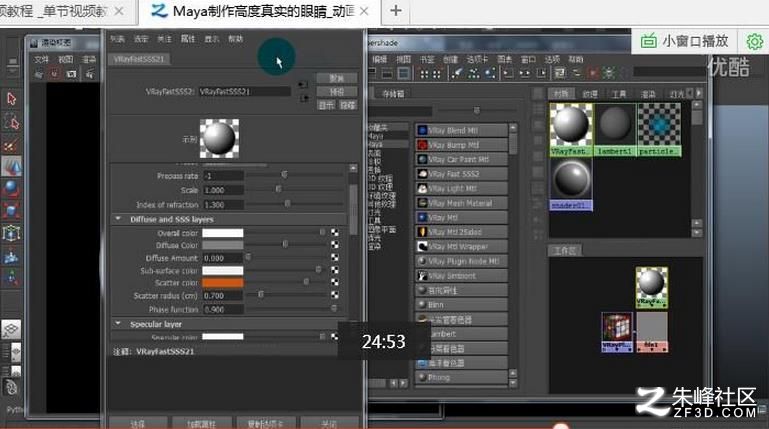
Task: Toggle the Overall color map checker button
Action: tap(335, 232)
